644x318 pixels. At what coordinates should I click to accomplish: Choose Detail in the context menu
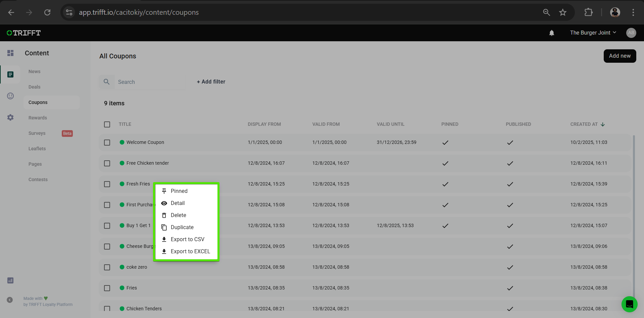[x=186, y=203]
